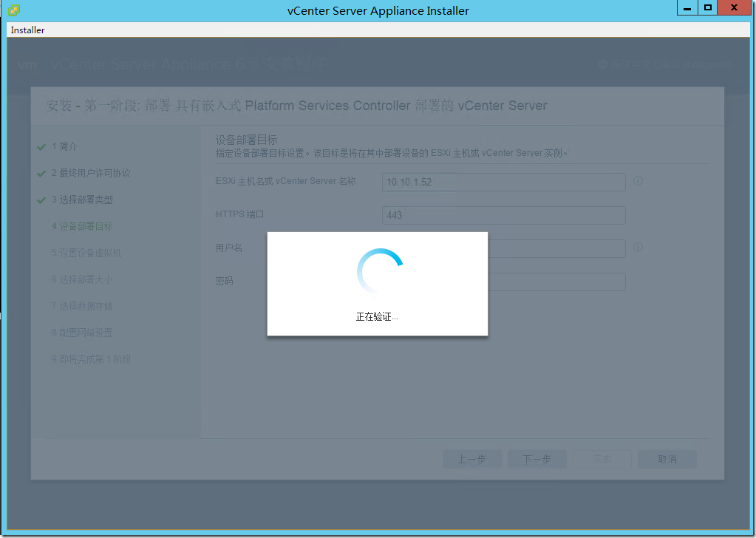Click the 设备部署目标 heading
This screenshot has height=538, width=756.
246,140
